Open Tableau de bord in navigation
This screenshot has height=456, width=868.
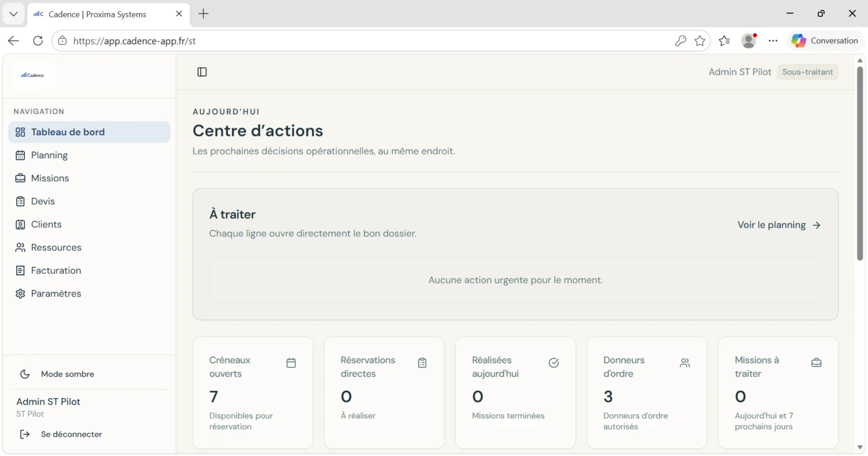89,132
